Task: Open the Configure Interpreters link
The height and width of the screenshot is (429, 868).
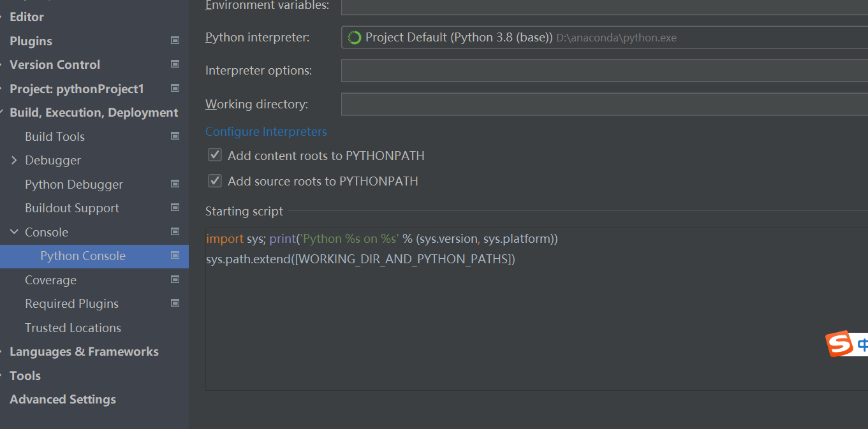Action: (x=266, y=131)
